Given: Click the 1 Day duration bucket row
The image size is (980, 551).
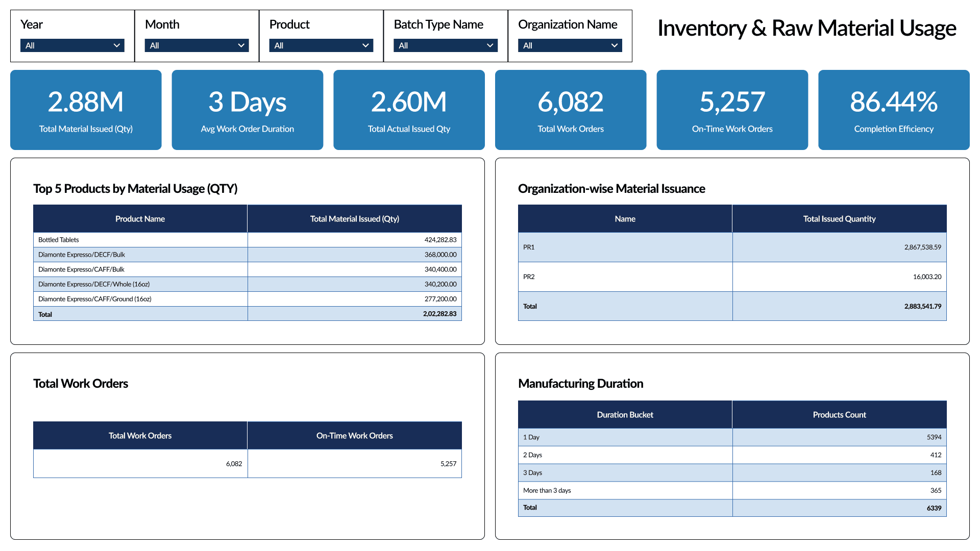Looking at the screenshot, I should 625,437.
